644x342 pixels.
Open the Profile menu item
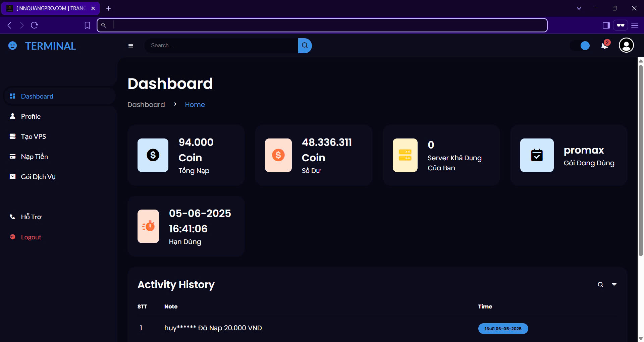pos(31,116)
